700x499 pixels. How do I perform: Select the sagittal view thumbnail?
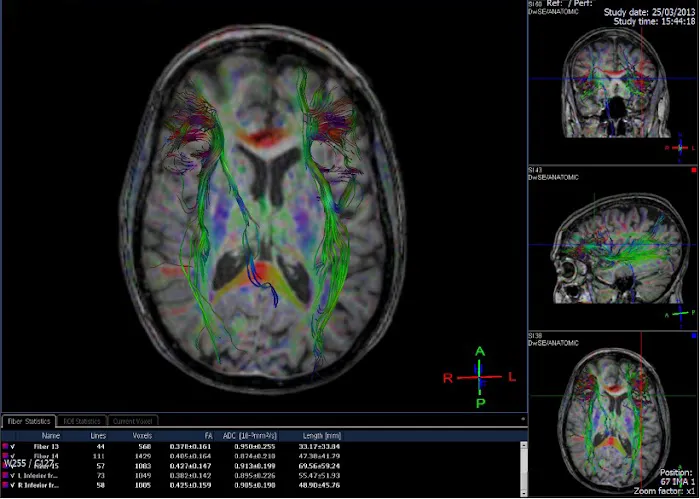[614, 248]
